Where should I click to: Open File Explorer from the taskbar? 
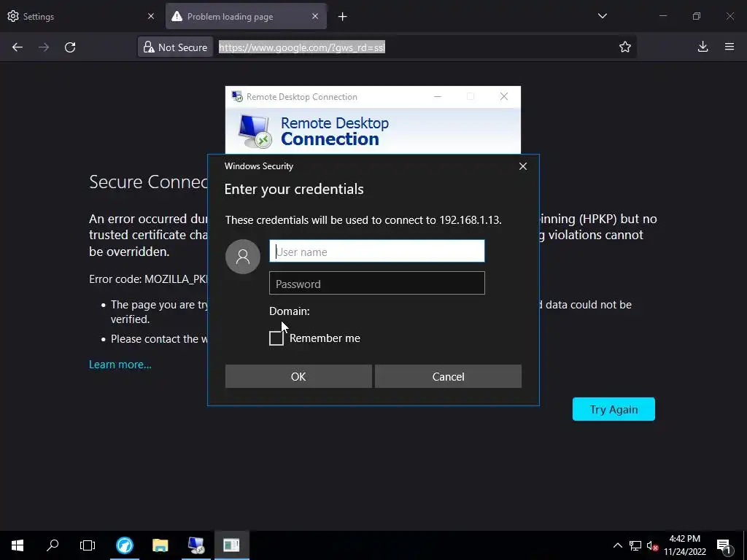click(x=160, y=545)
